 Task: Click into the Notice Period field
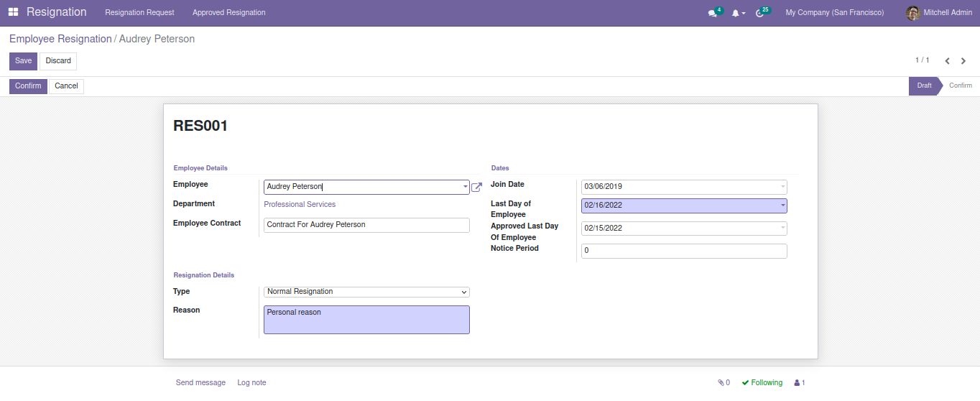tap(683, 251)
